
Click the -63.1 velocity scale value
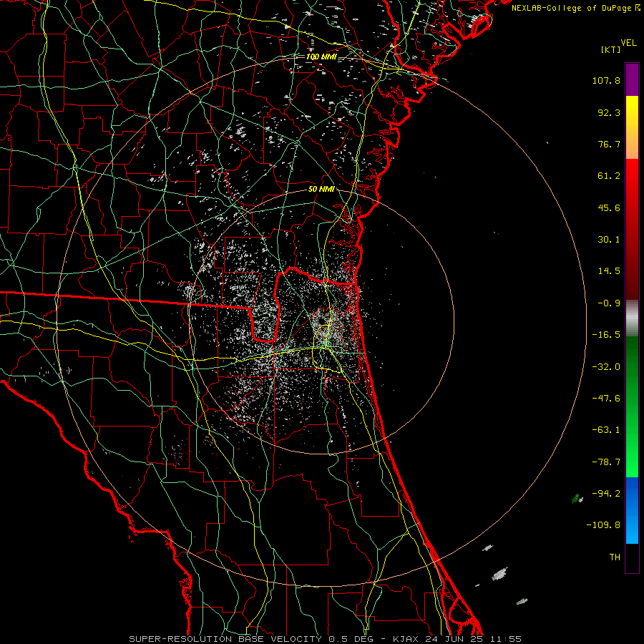point(606,430)
